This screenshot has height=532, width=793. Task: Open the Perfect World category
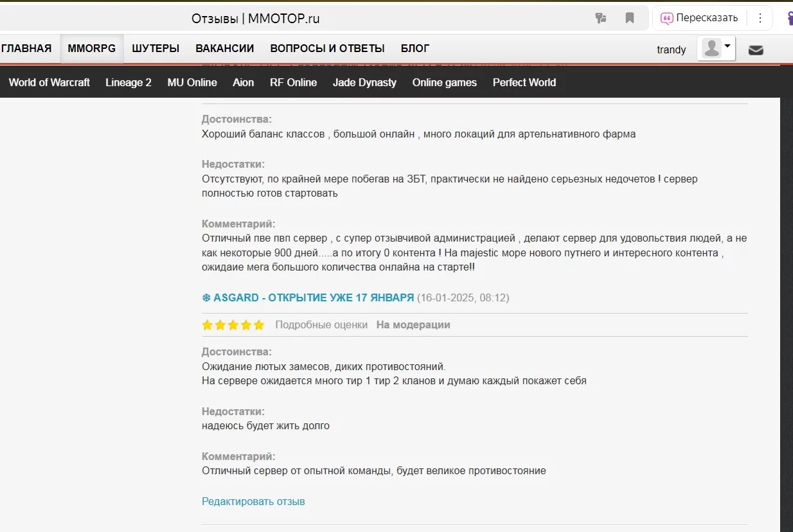pos(524,82)
